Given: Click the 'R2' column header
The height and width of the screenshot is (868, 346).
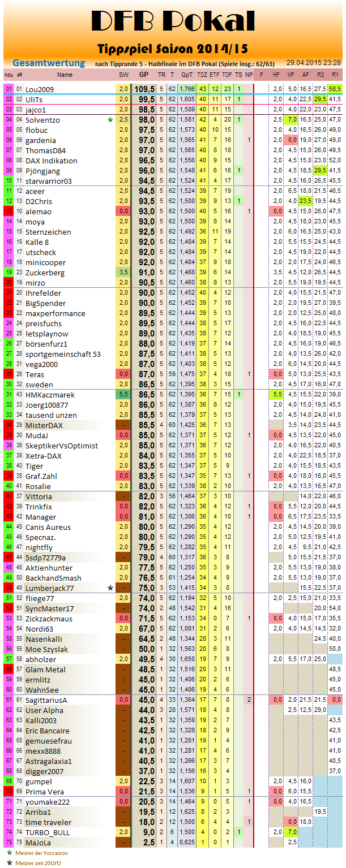Looking at the screenshot, I should [x=320, y=75].
